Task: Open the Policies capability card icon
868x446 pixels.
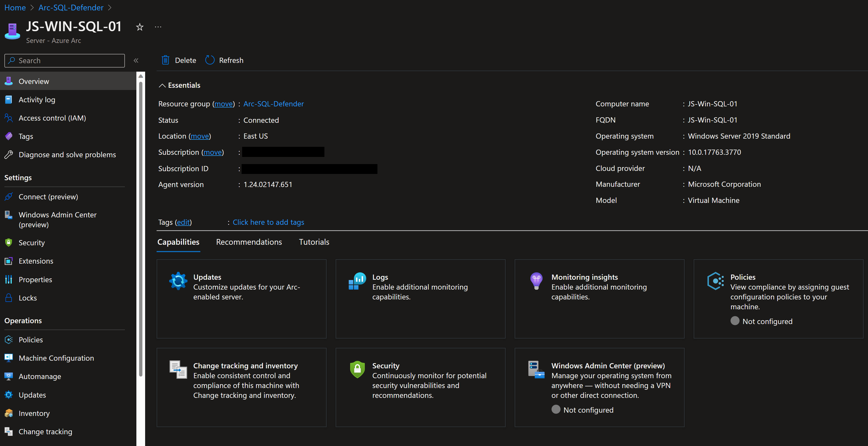Action: (715, 281)
